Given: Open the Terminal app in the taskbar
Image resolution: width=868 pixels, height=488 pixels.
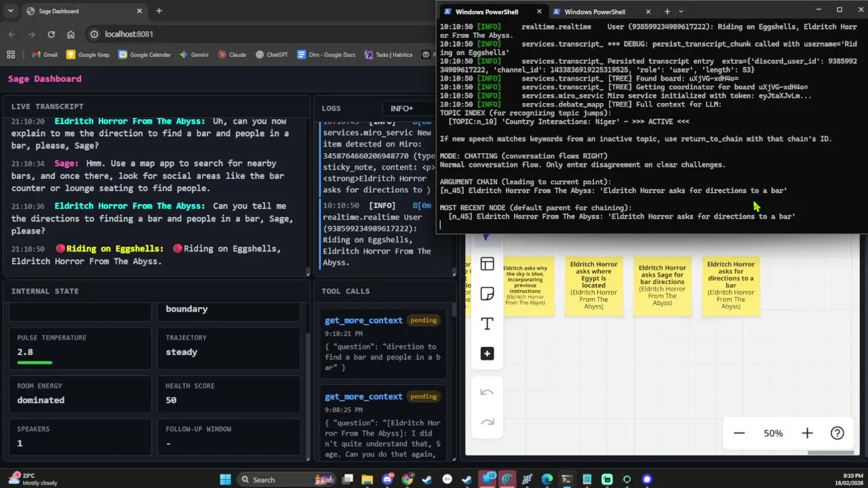Looking at the screenshot, I should [566, 479].
